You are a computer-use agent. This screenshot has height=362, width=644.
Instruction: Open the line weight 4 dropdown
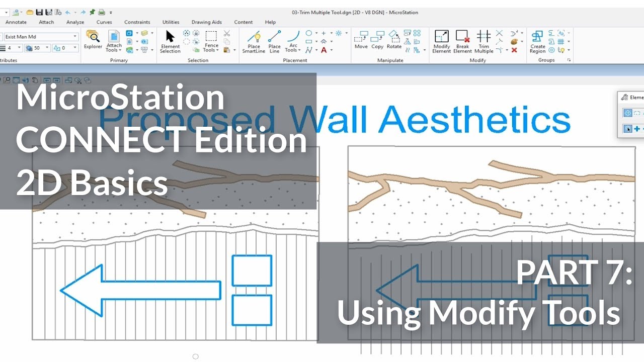click(x=20, y=48)
